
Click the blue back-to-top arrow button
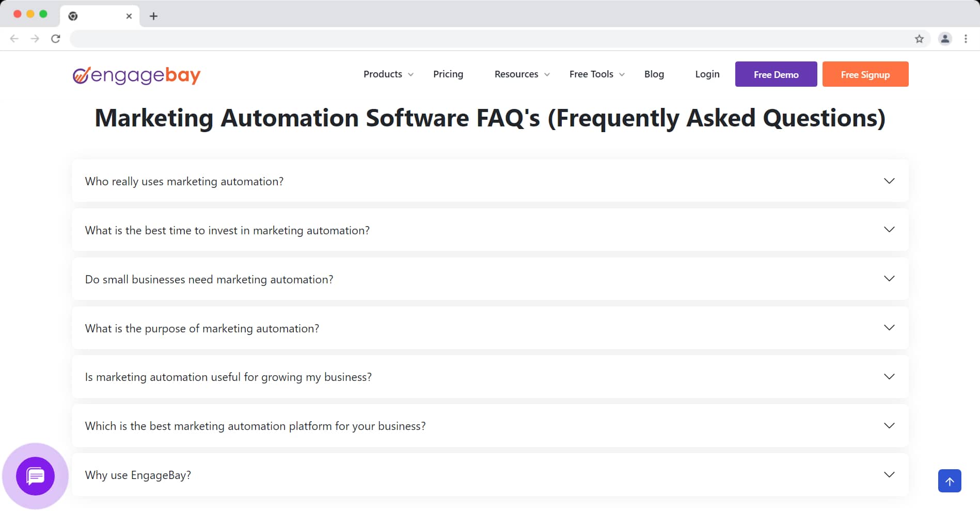point(950,481)
